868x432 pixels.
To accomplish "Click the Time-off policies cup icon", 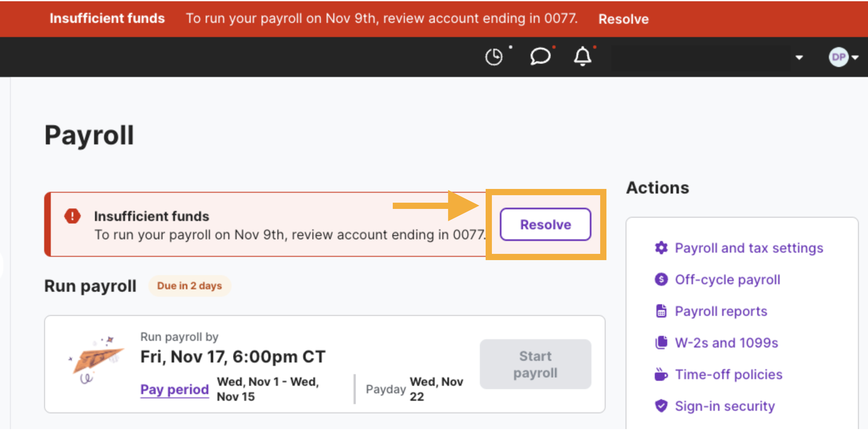I will (661, 374).
